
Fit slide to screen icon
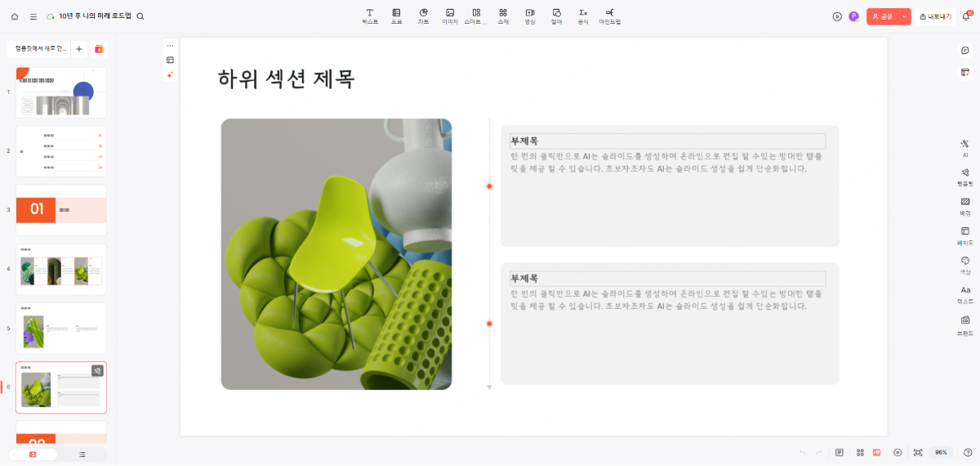click(x=918, y=452)
